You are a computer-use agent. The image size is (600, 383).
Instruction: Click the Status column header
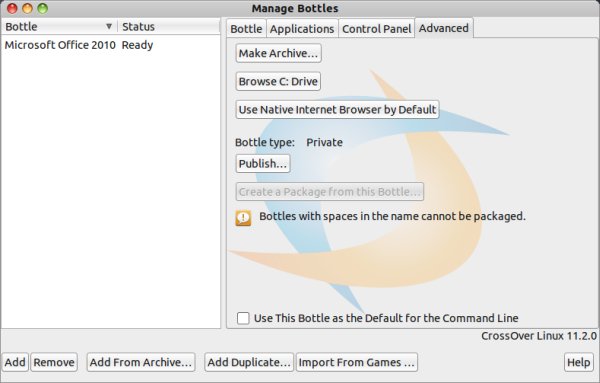click(x=168, y=26)
